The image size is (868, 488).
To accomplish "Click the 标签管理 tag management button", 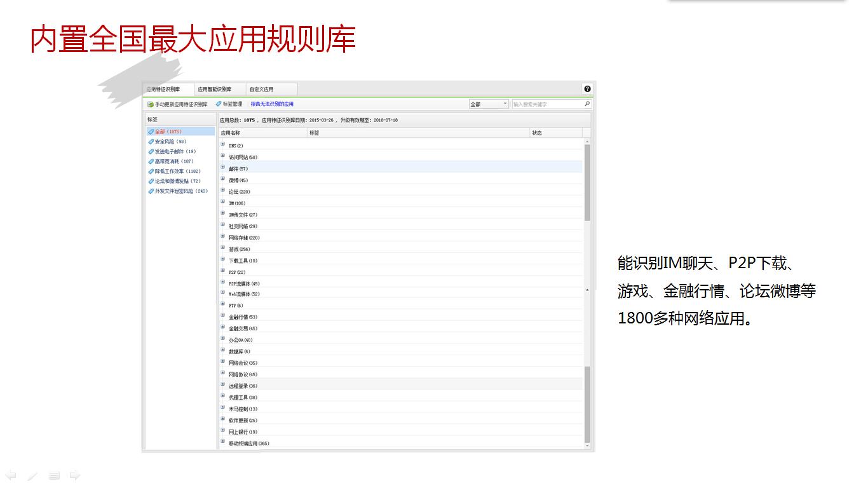I will (229, 104).
